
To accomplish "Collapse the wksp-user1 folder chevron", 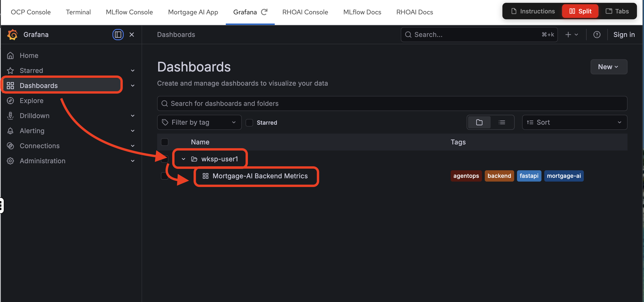I will click(x=183, y=159).
